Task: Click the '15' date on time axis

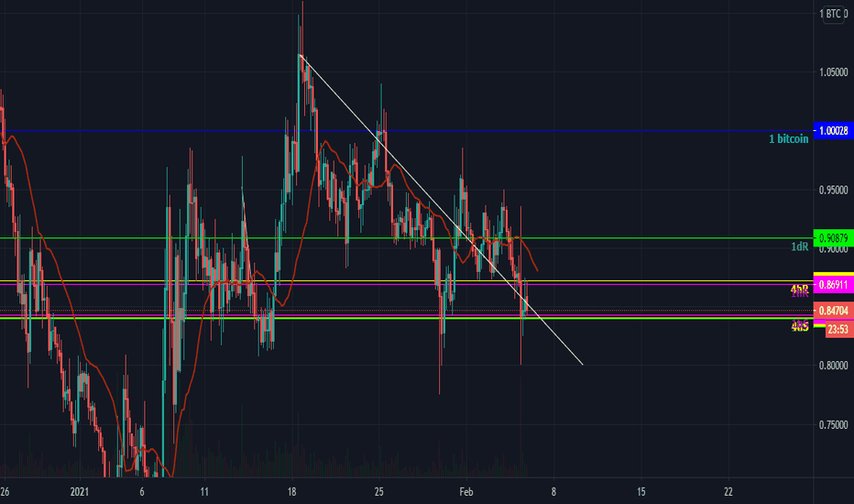Action: [641, 492]
